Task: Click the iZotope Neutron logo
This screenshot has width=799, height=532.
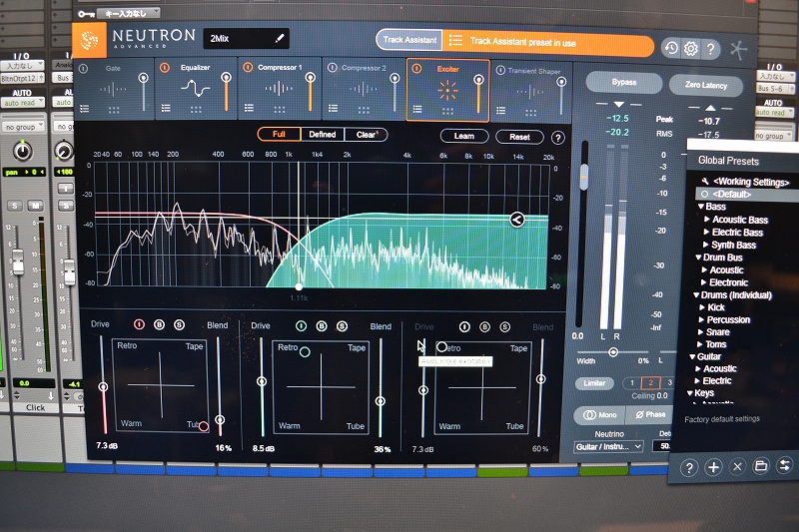Action: 90,40
